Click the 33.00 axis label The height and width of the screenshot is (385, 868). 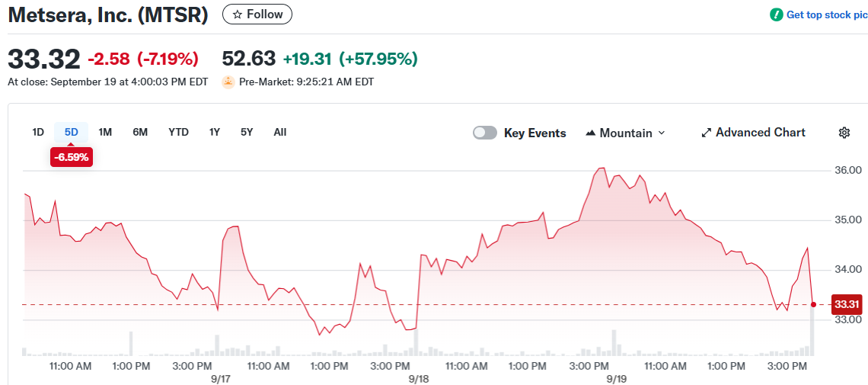(x=847, y=319)
